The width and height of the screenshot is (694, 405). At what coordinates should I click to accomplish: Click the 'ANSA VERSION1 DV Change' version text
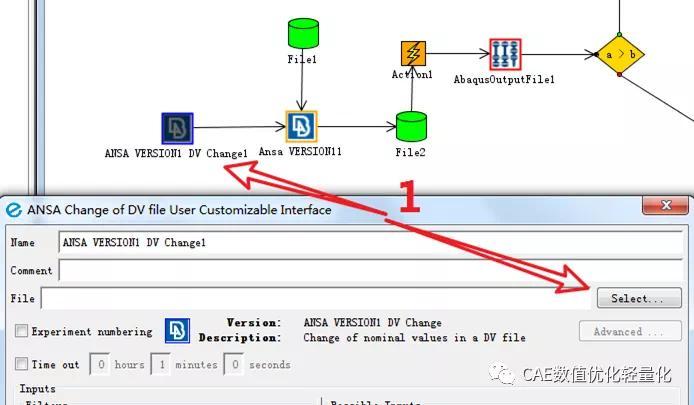point(372,323)
